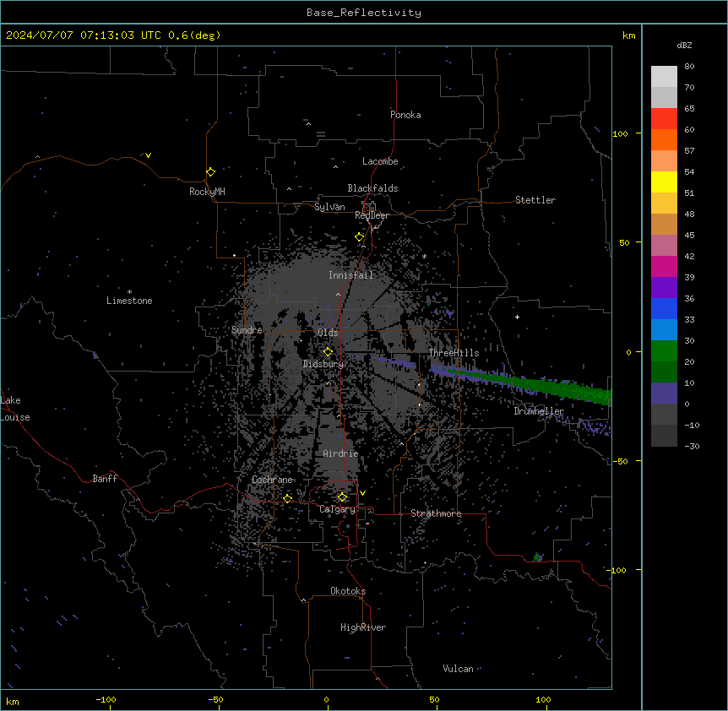Select the Airdrie label
This screenshot has height=711, width=728.
point(340,453)
